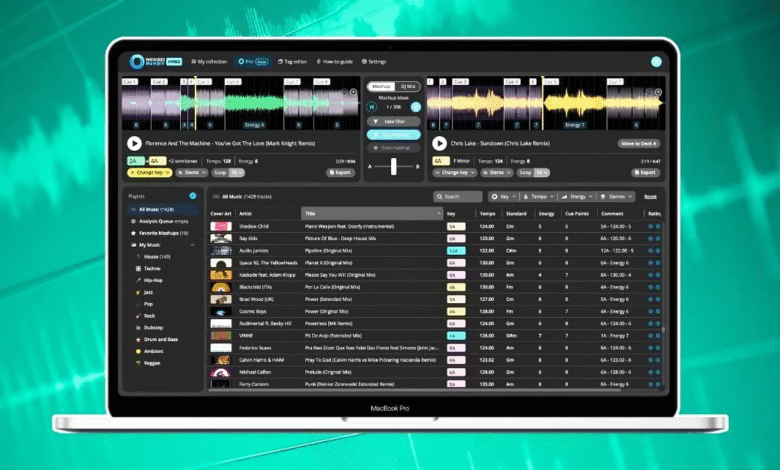Viewport: 780px width, 470px height.
Task: Open the Tempo filter dropdown
Action: (x=538, y=196)
